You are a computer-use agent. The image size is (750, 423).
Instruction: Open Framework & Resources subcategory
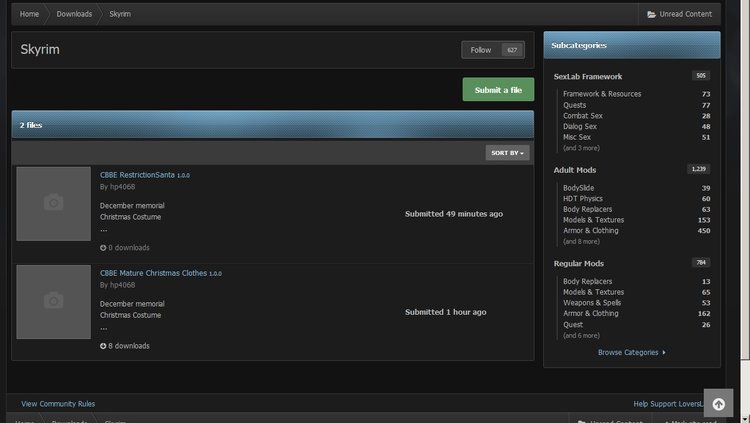click(602, 94)
